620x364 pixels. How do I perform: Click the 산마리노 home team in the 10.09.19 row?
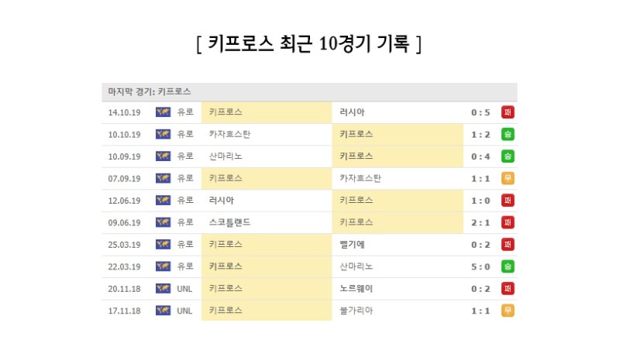click(226, 156)
